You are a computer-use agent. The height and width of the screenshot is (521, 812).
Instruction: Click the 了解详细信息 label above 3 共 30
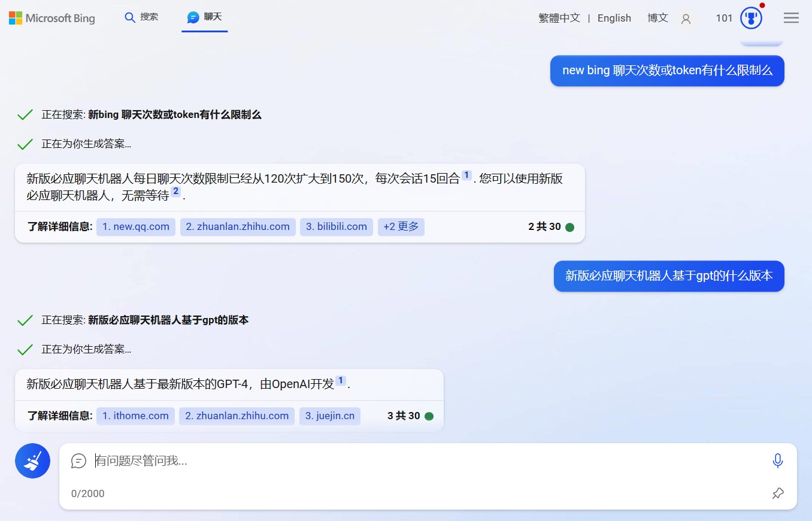click(60, 416)
